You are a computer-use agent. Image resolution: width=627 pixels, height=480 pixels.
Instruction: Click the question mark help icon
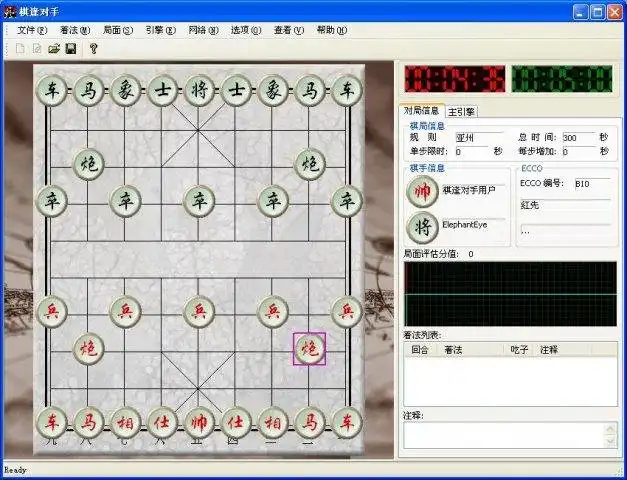(x=94, y=49)
